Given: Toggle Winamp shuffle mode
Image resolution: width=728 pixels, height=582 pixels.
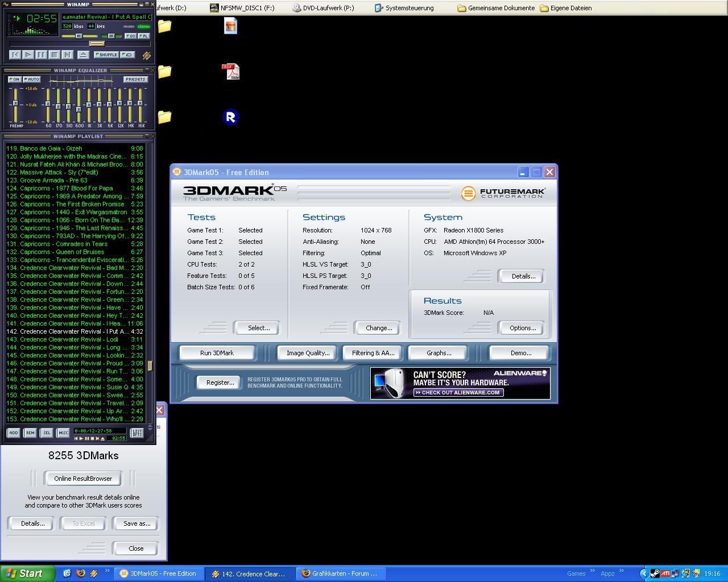Looking at the screenshot, I should tap(106, 55).
